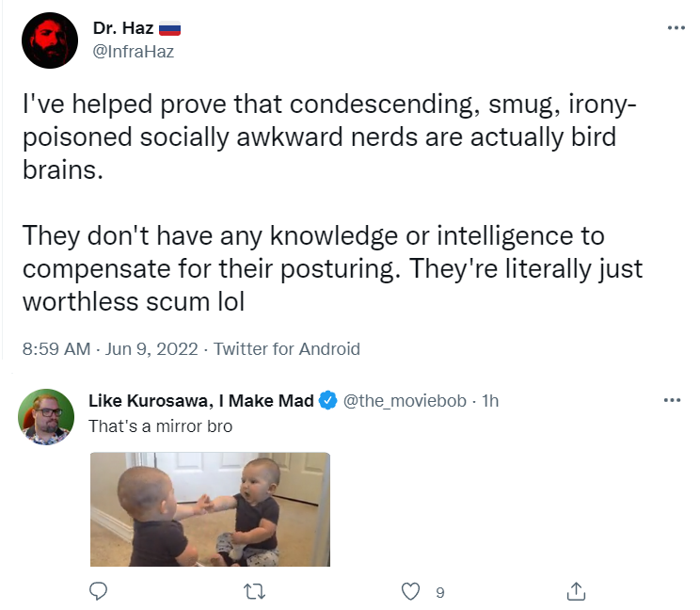Click the reply speech bubble icon
This screenshot has height=610, width=700.
(x=99, y=591)
